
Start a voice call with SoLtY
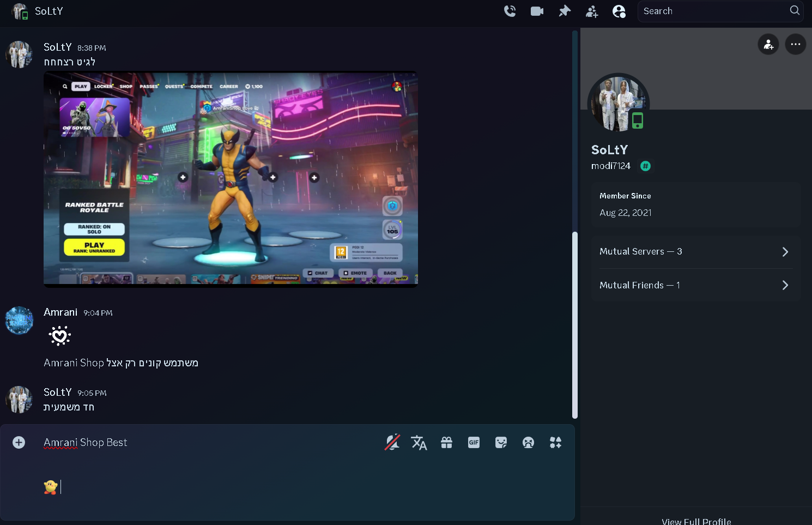point(510,11)
